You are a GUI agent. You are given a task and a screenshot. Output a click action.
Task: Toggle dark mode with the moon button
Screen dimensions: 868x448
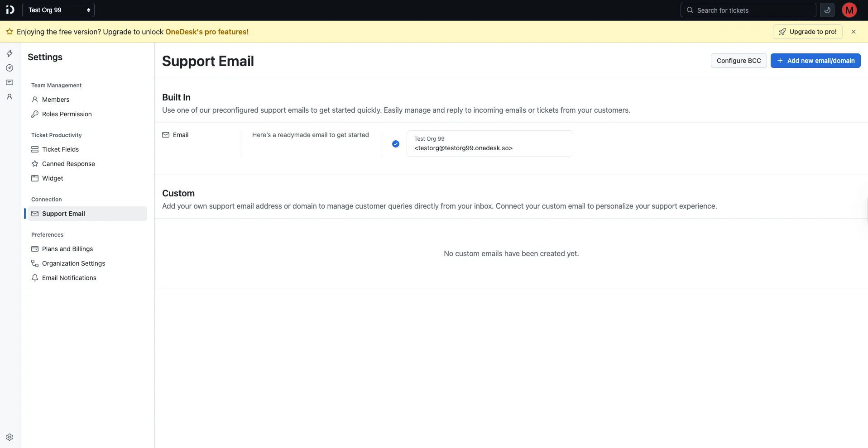[826, 10]
